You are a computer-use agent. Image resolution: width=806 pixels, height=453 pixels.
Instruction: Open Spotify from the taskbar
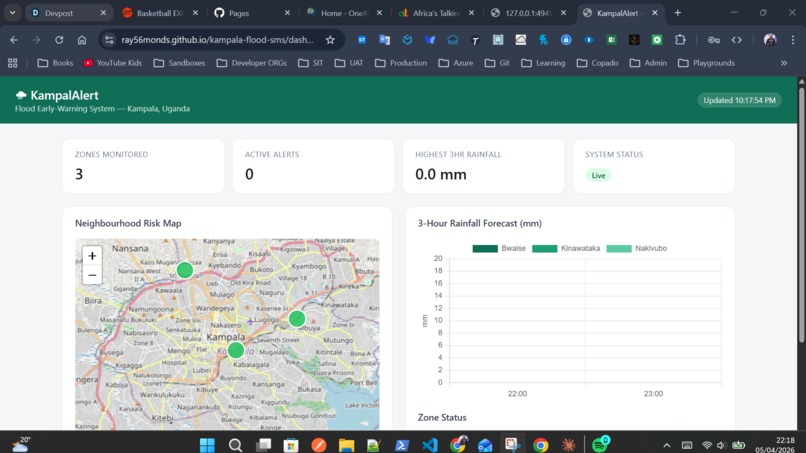pos(600,444)
